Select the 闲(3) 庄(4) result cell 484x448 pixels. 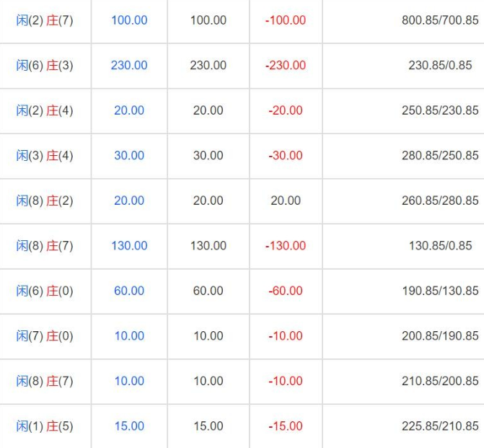coord(45,155)
